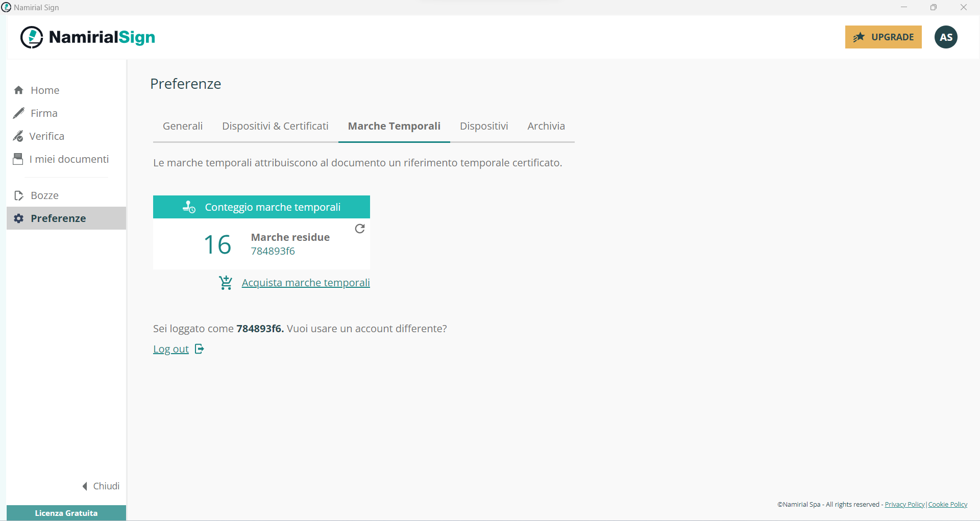The height and width of the screenshot is (521, 980).
Task: Open the Dispositivi & Certificati tab
Action: pyautogui.click(x=275, y=126)
